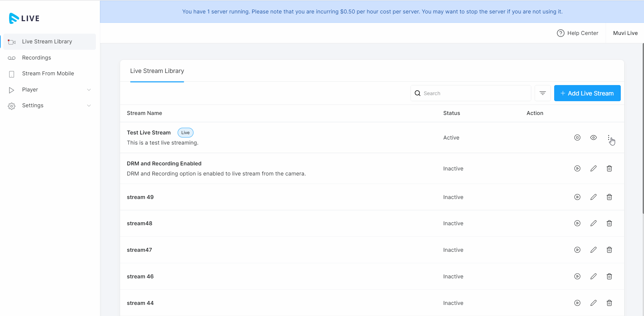Delete the stream 49 entry
Screen dimensions: 644x316
pyautogui.click(x=609, y=197)
